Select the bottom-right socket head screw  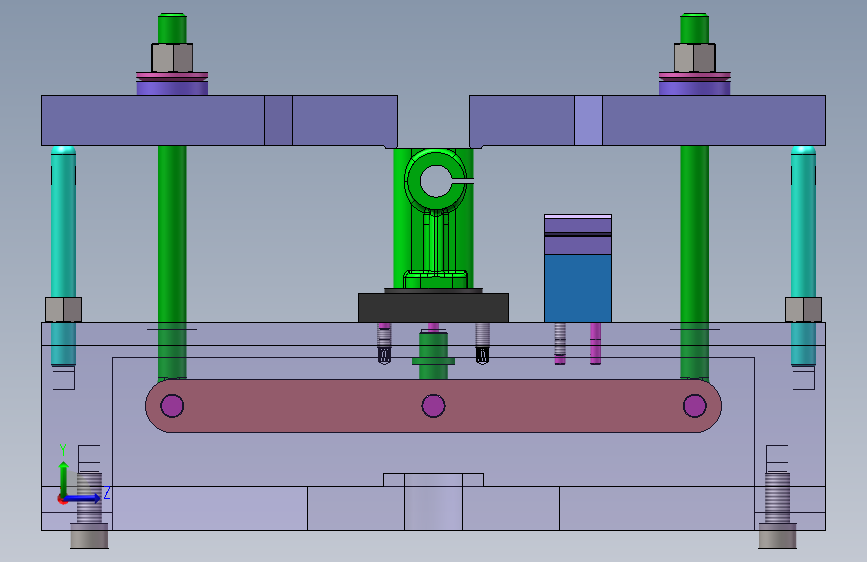click(x=777, y=510)
